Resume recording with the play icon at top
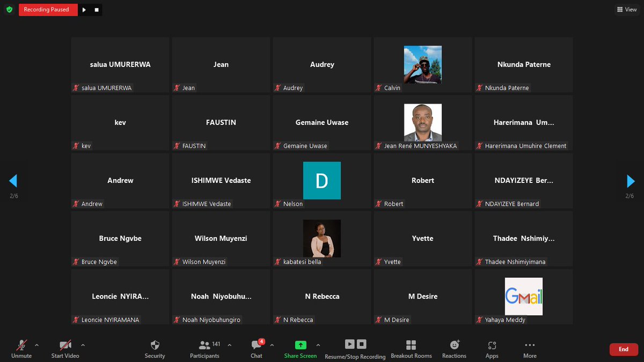 tap(84, 10)
